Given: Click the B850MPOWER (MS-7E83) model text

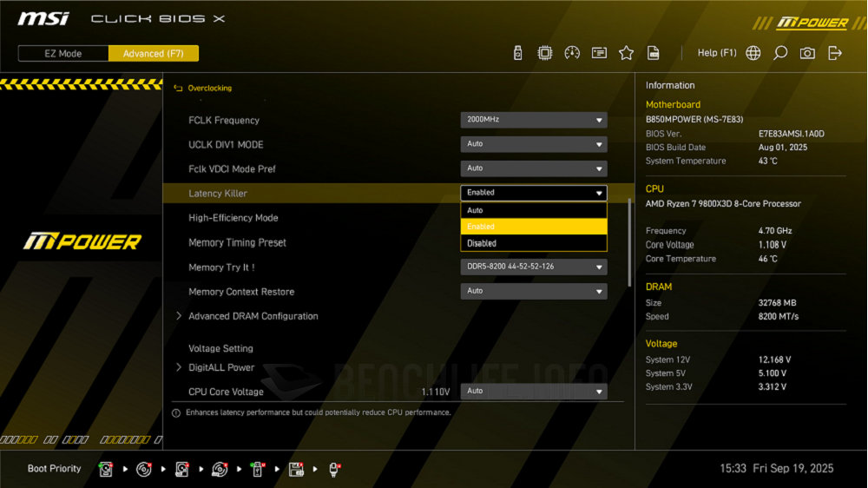Looking at the screenshot, I should pyautogui.click(x=694, y=120).
